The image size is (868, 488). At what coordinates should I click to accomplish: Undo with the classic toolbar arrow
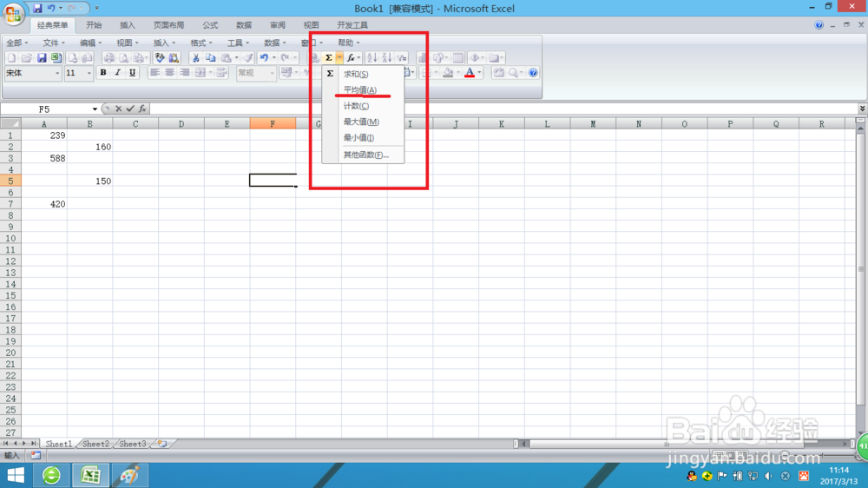pos(264,57)
